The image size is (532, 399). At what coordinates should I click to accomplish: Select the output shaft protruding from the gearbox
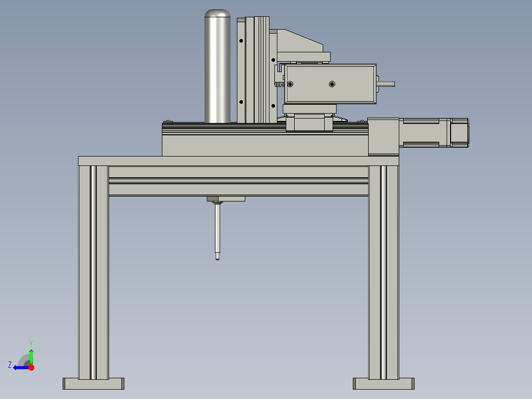coord(386,84)
